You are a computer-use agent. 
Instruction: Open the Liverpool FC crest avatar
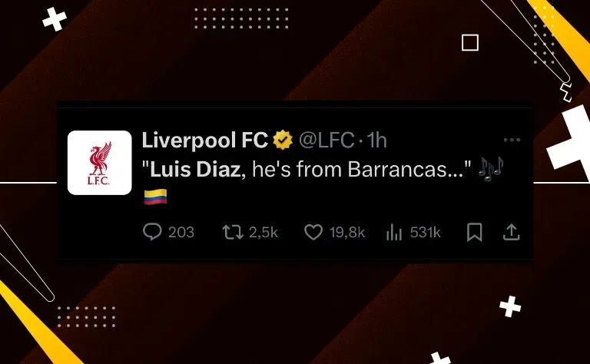tap(100, 163)
